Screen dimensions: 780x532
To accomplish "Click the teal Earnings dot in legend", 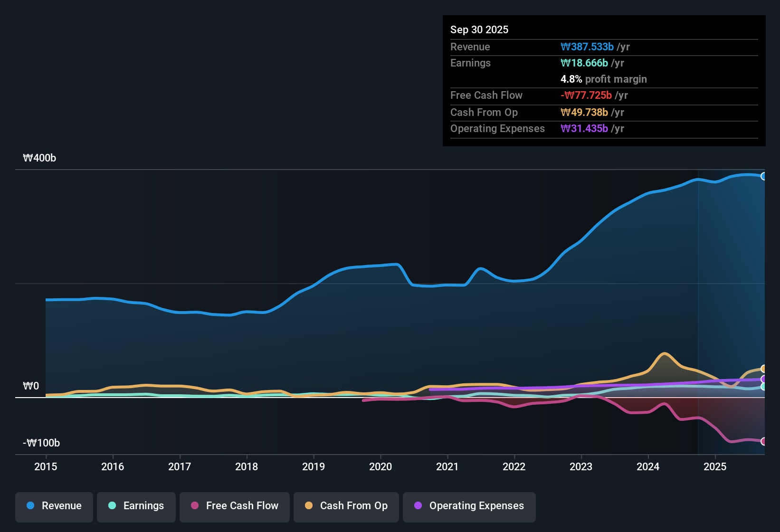I will tap(112, 506).
